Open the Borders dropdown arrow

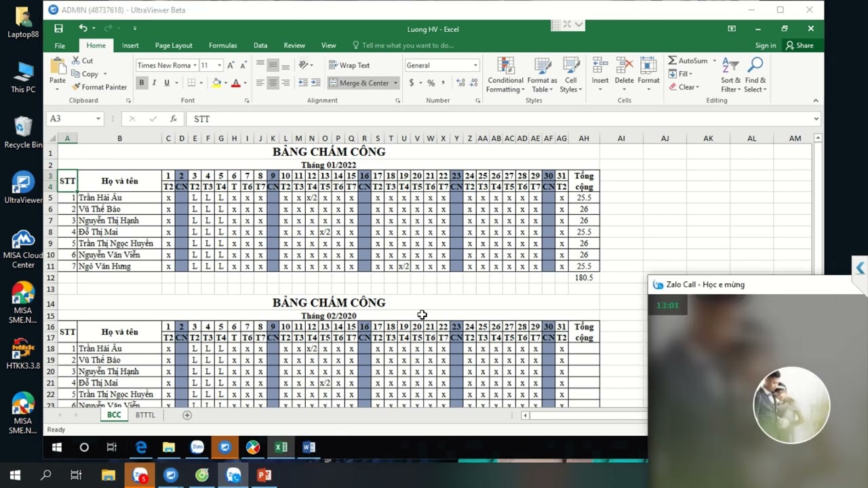tap(201, 83)
